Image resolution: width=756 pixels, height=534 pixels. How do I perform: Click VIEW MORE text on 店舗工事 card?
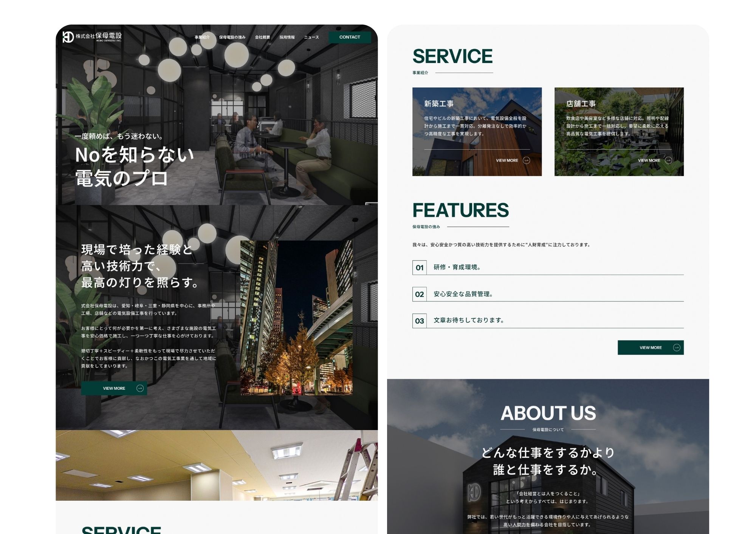pos(649,161)
